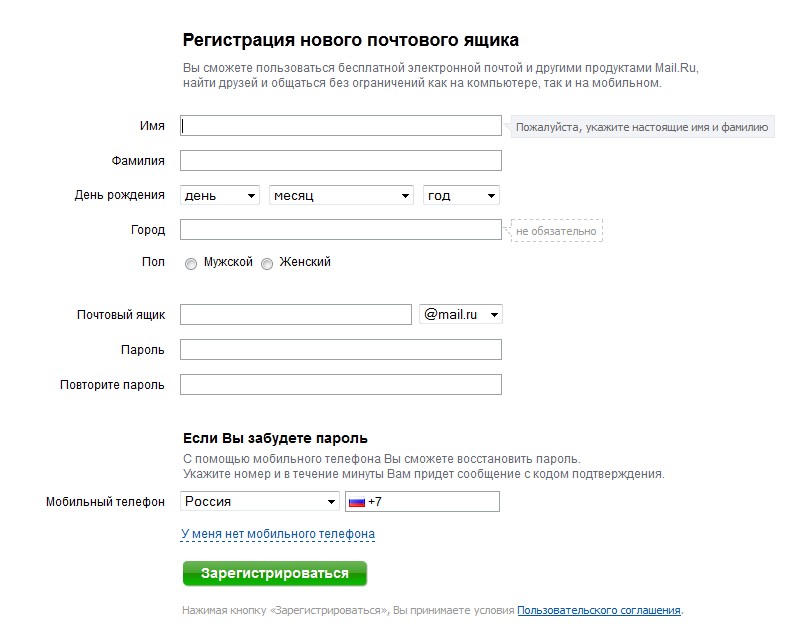Click the Имя input field
Viewport: 791px width, 632px height.
[341, 126]
